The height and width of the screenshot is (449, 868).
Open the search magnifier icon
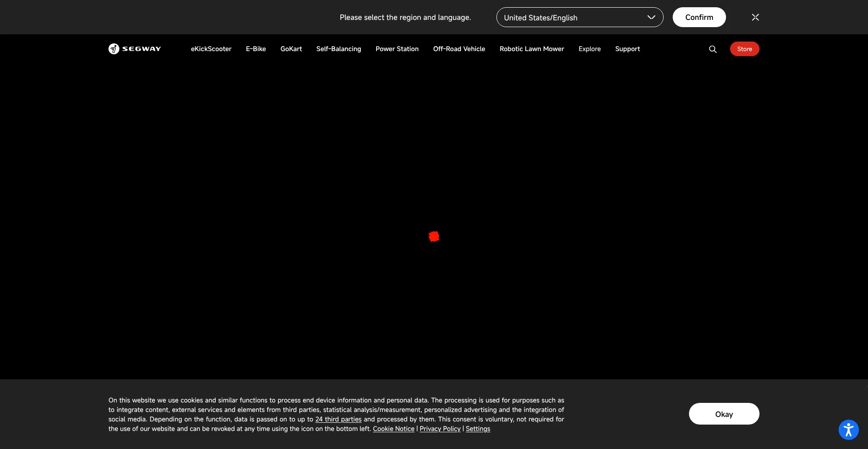(x=712, y=49)
